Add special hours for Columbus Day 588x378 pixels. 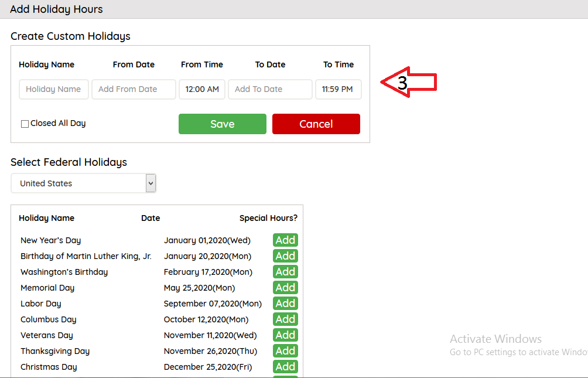pyautogui.click(x=285, y=319)
